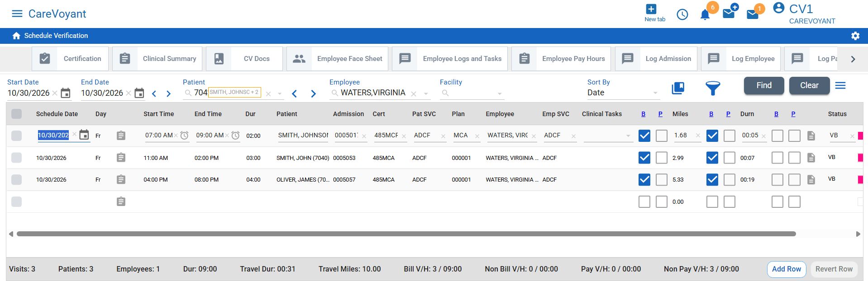Click Add Row button
Screen dimensions: 868x281
click(x=787, y=269)
